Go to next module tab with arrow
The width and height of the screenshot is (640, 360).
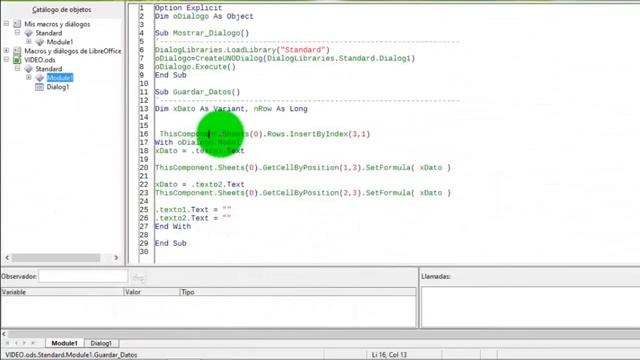(24, 343)
